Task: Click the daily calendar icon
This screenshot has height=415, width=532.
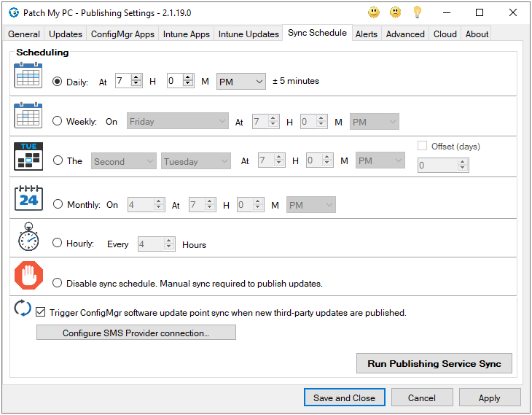Action: (x=28, y=76)
